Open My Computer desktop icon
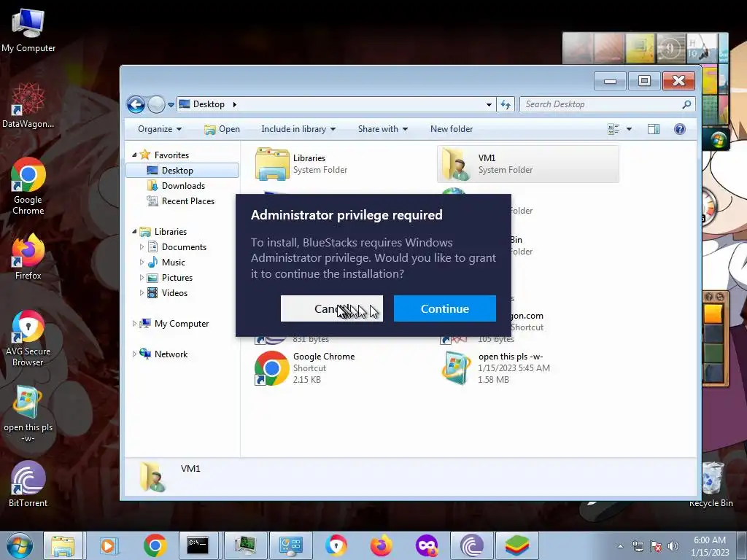This screenshot has width=747, height=560. (x=28, y=30)
